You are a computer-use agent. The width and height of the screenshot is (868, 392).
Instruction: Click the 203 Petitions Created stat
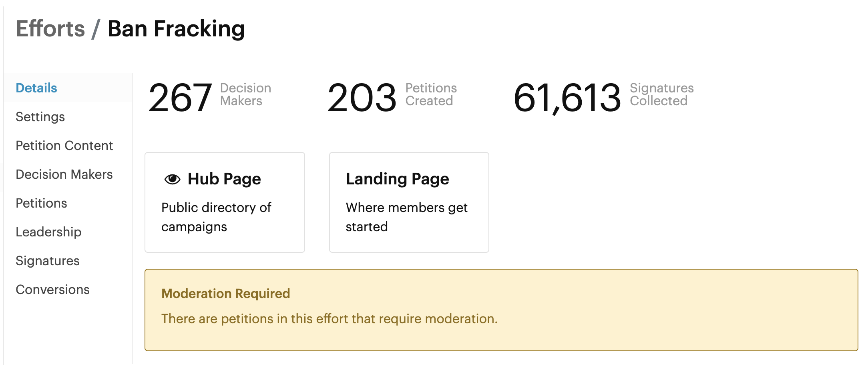(392, 97)
